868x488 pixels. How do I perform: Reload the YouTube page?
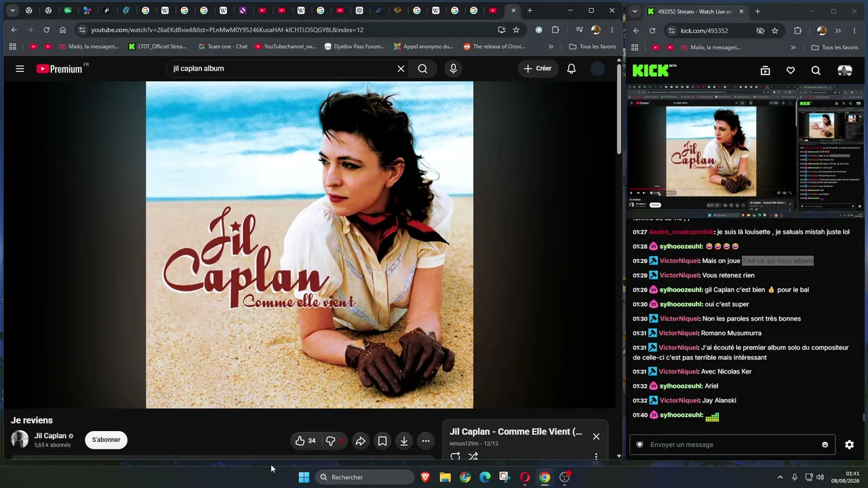(46, 30)
